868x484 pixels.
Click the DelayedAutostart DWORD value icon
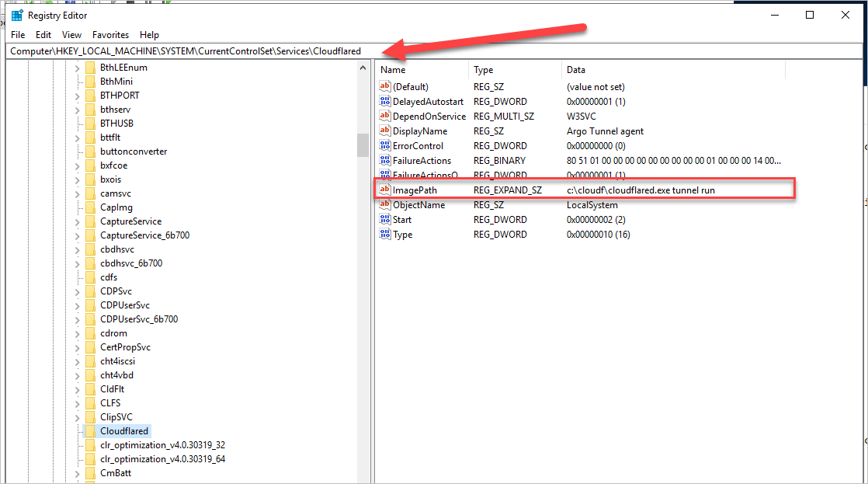[385, 101]
